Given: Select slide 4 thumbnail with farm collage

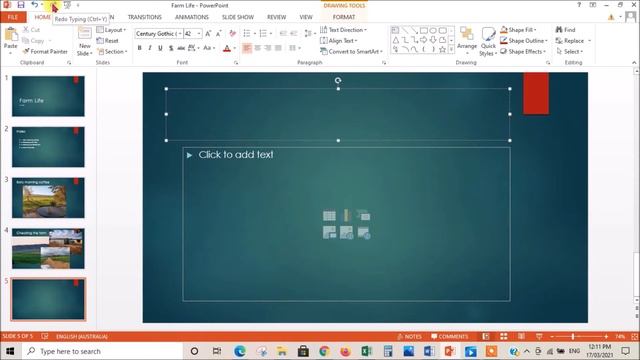Looking at the screenshot, I should pos(48,248).
